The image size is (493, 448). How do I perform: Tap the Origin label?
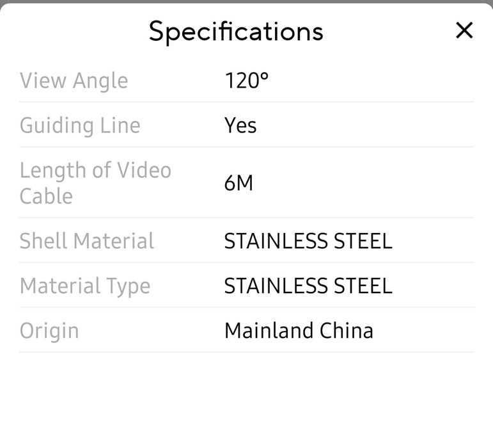tap(49, 331)
